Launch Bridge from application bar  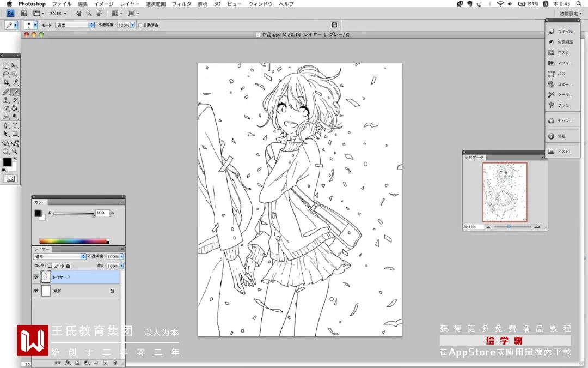[x=23, y=13]
